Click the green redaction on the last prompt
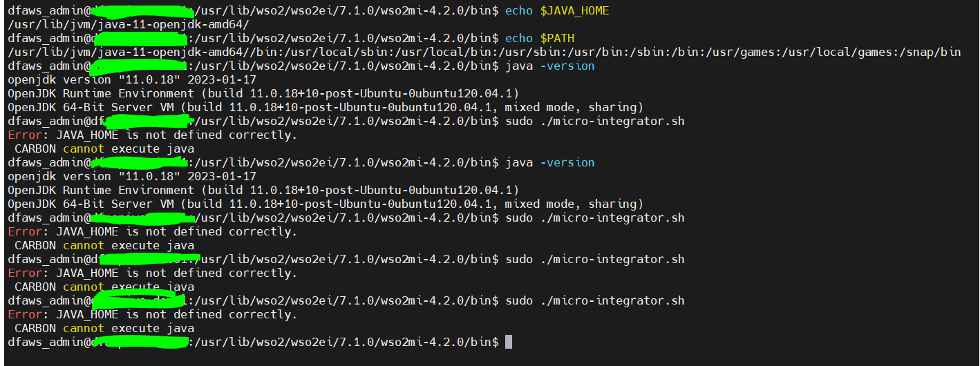980x366 pixels. coord(142,341)
